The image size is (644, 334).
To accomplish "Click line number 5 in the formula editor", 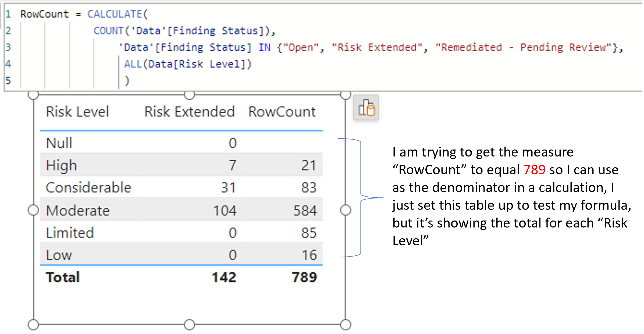I will click(x=8, y=80).
